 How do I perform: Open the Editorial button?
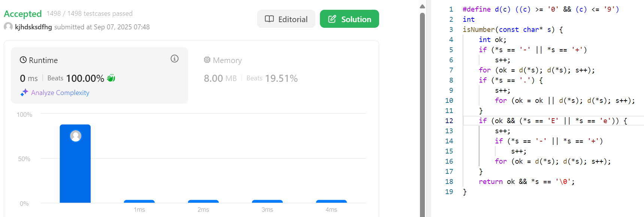tap(286, 19)
